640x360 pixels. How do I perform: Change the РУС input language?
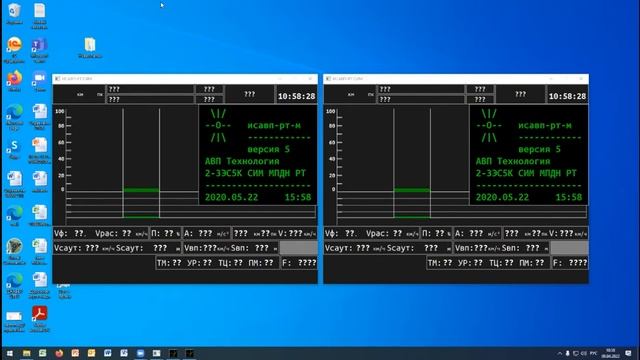pyautogui.click(x=593, y=353)
